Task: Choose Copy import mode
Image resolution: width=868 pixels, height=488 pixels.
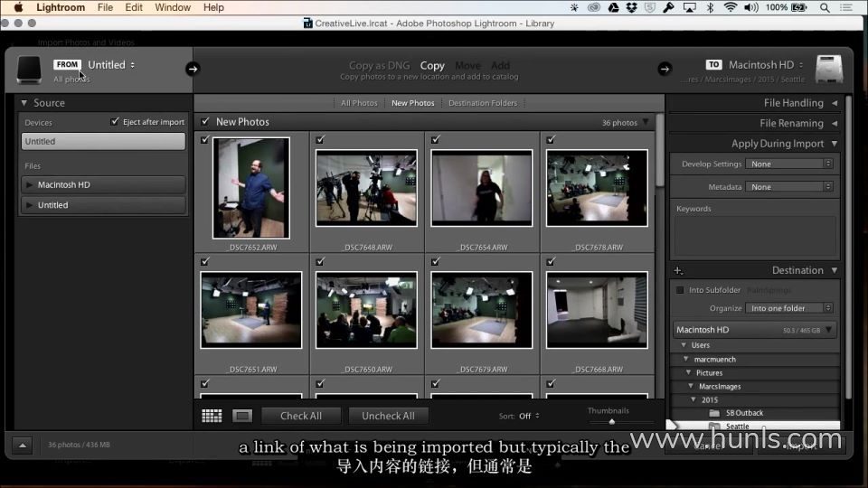Action: (x=432, y=65)
